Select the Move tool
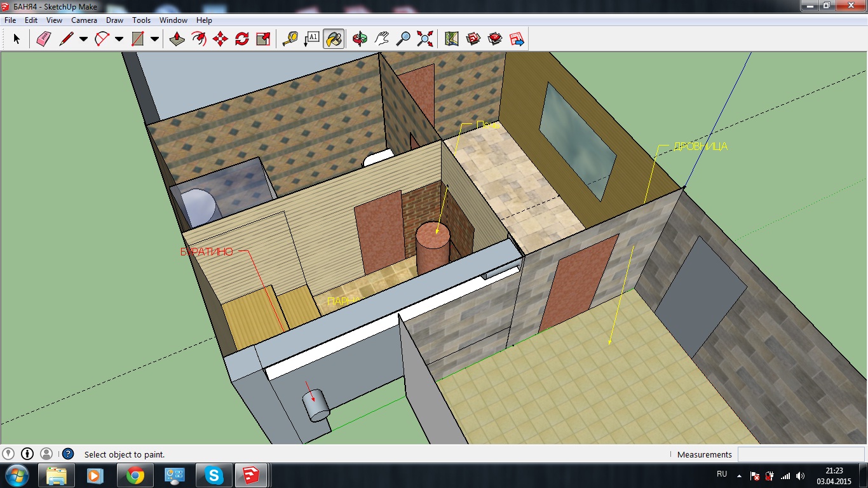The height and width of the screenshot is (488, 868). (220, 39)
